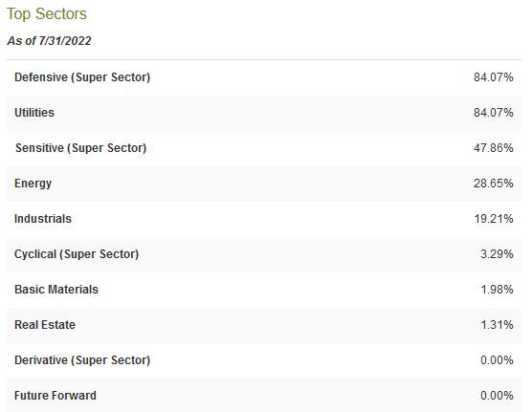Click the 19.21% Industrials value
Viewport: 532px width, 412px height.
tap(494, 219)
